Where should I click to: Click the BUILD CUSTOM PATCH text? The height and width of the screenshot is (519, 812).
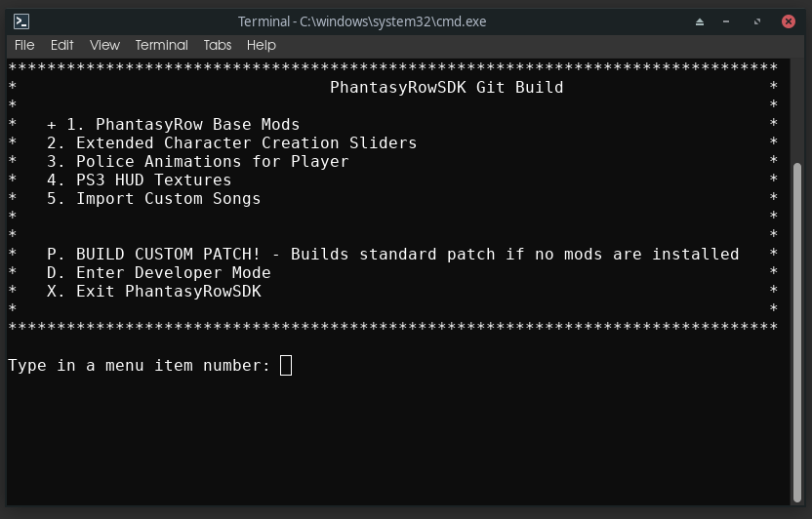(168, 254)
